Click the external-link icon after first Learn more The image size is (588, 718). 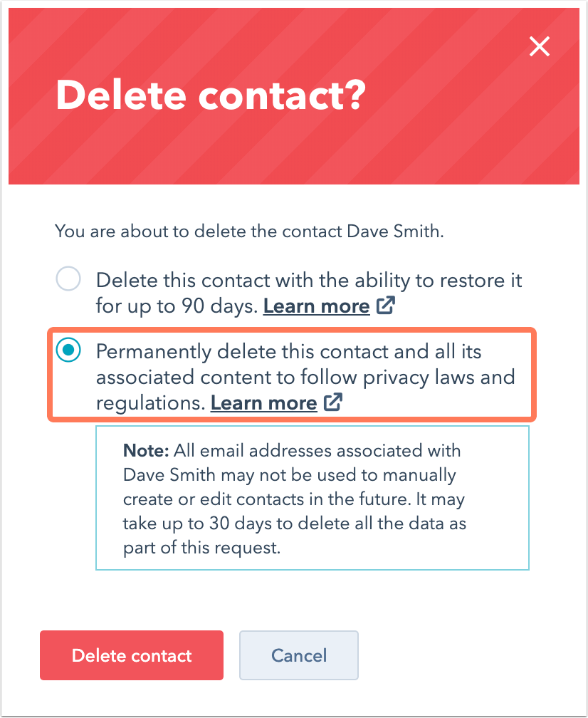click(x=385, y=305)
